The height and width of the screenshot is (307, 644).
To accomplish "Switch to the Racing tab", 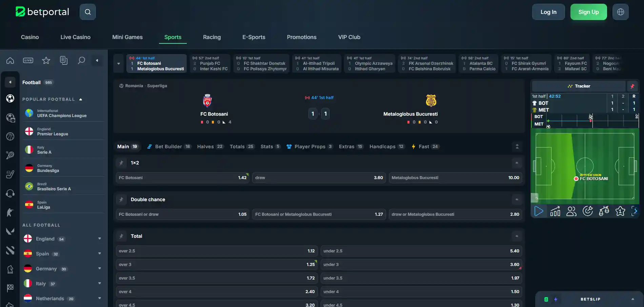I will pyautogui.click(x=212, y=37).
